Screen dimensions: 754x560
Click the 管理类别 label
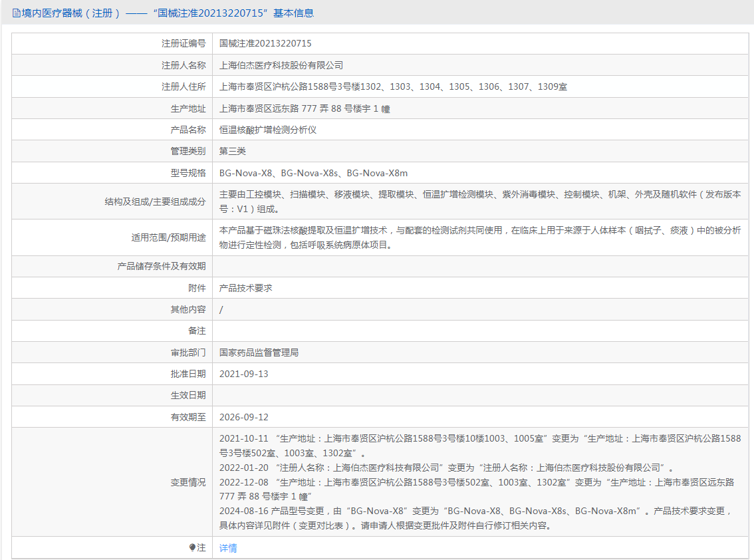click(188, 151)
